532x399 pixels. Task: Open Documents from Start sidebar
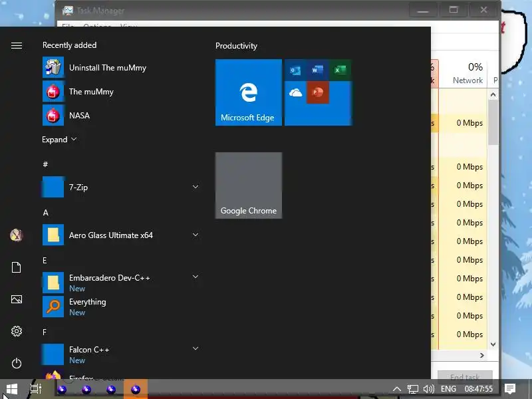pyautogui.click(x=16, y=267)
